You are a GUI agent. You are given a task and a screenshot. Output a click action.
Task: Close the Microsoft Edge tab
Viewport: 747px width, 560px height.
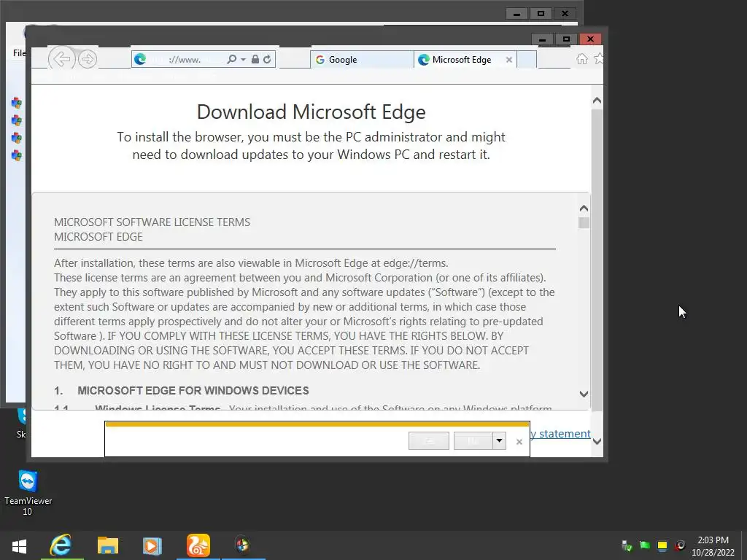coord(508,60)
